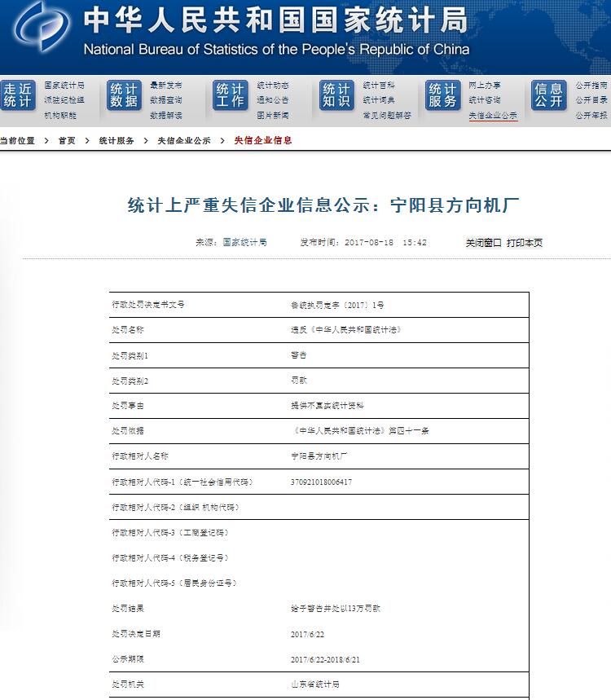
Task: Click publish time 2017-08-18 15:42
Action: tap(385, 242)
